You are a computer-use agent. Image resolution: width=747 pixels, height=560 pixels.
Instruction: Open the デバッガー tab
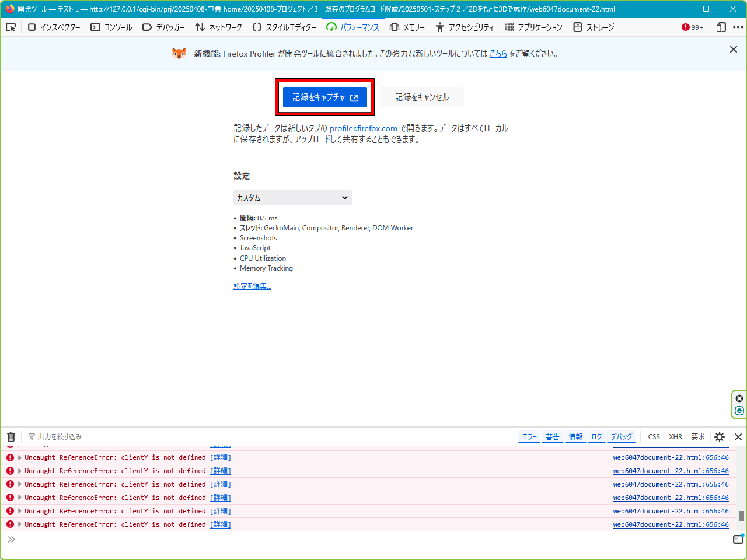pyautogui.click(x=163, y=27)
